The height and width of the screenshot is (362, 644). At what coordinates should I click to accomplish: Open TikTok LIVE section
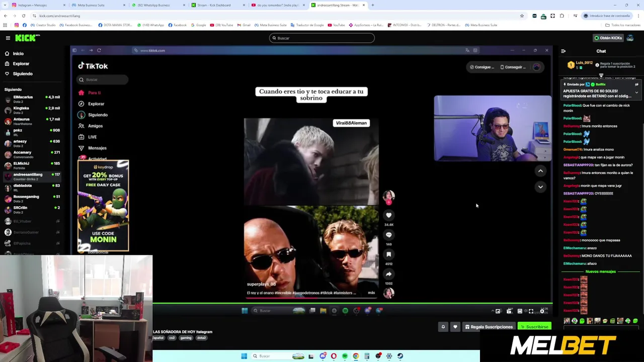coord(88,137)
